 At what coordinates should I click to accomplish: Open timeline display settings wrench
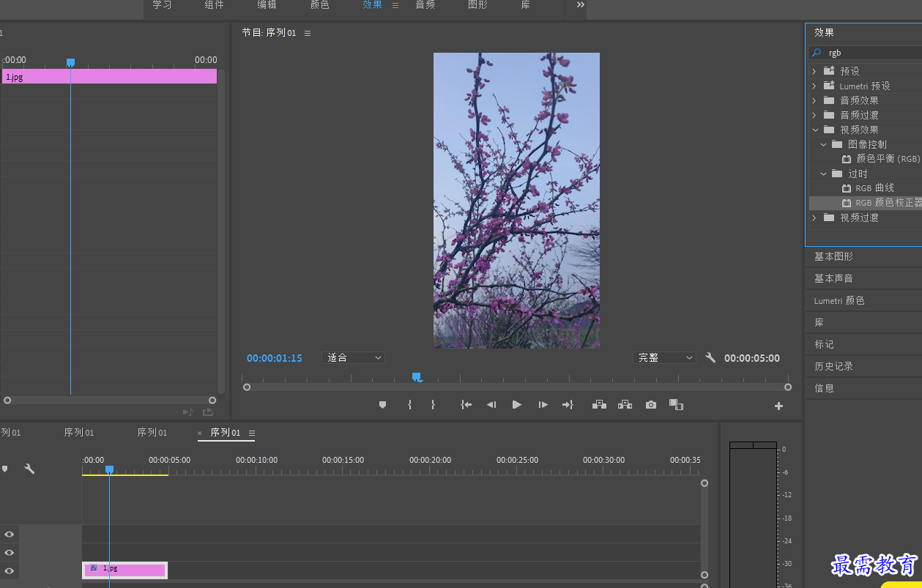[x=29, y=469]
